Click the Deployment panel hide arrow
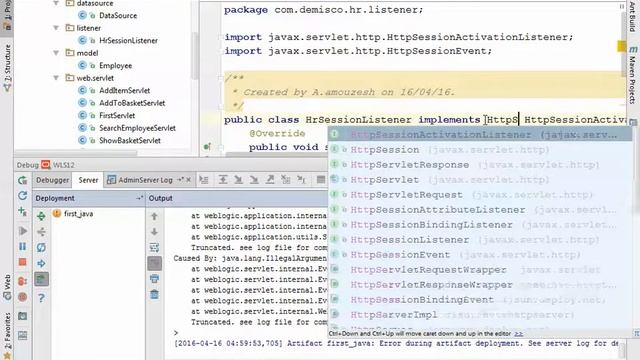Viewport: 640px width, 360px height. pyautogui.click(x=139, y=198)
